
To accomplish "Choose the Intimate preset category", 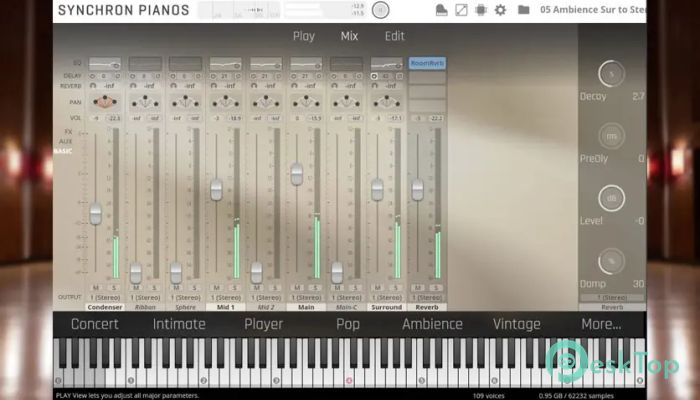I will (179, 324).
